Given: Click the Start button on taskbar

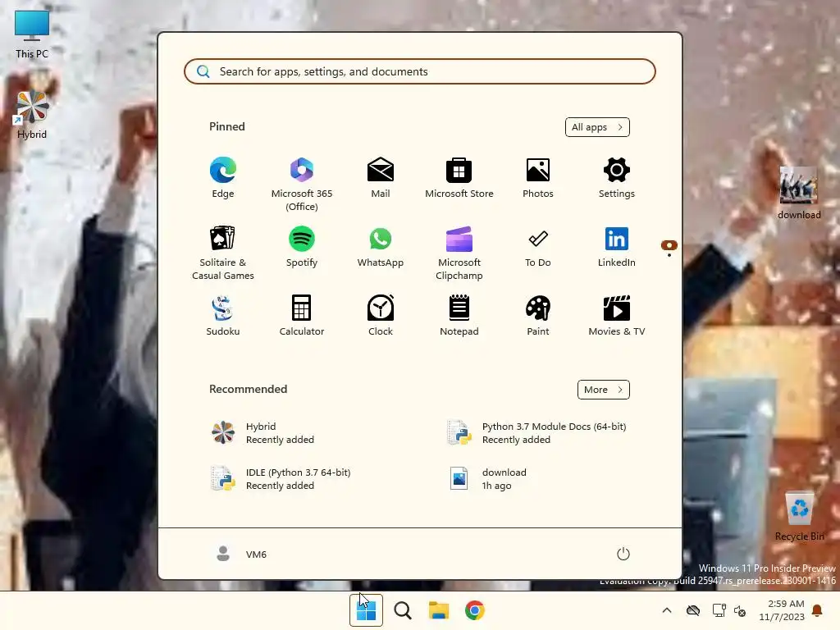Looking at the screenshot, I should click(x=366, y=610).
